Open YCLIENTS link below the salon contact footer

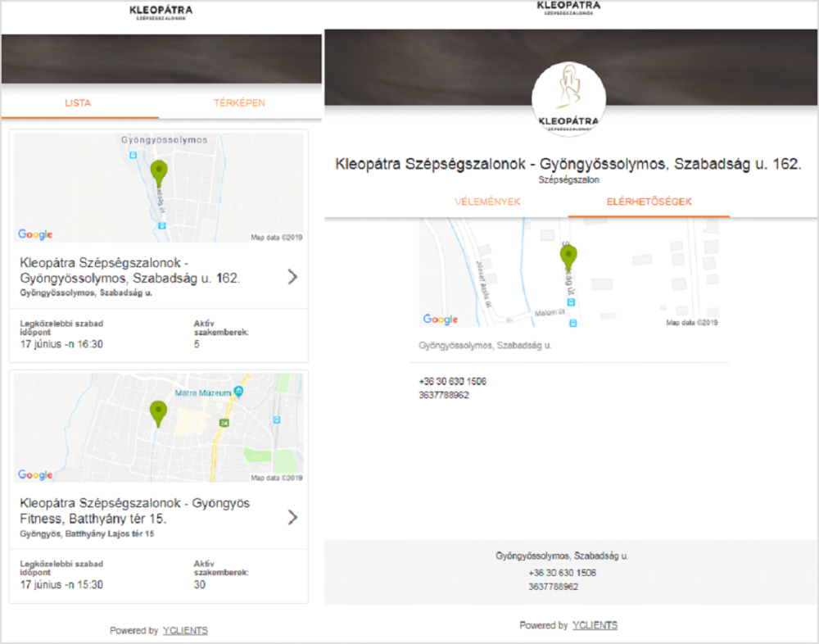pyautogui.click(x=595, y=625)
